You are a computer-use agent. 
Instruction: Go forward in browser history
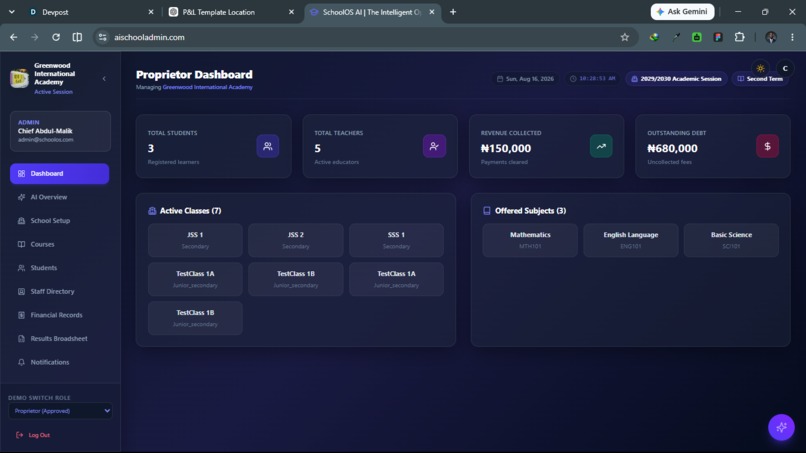click(34, 37)
